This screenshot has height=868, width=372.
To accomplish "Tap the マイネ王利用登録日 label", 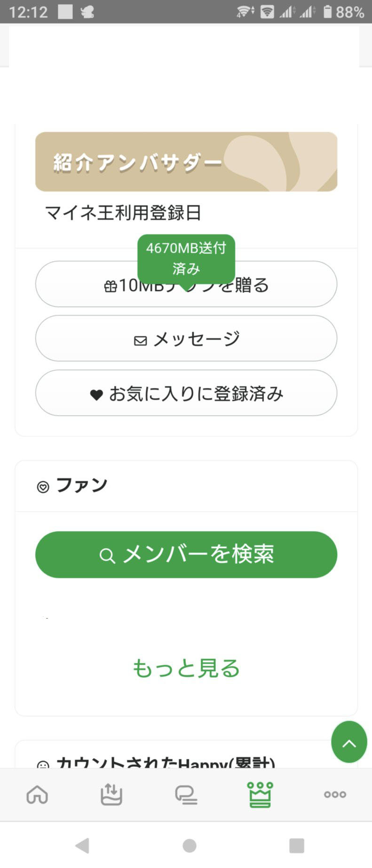I will coord(123,213).
